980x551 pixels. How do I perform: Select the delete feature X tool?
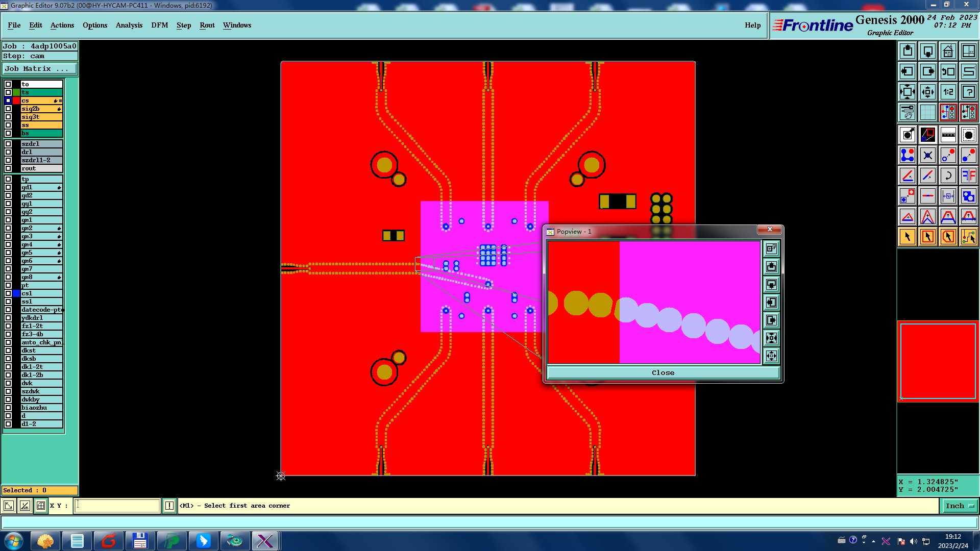pos(927,155)
